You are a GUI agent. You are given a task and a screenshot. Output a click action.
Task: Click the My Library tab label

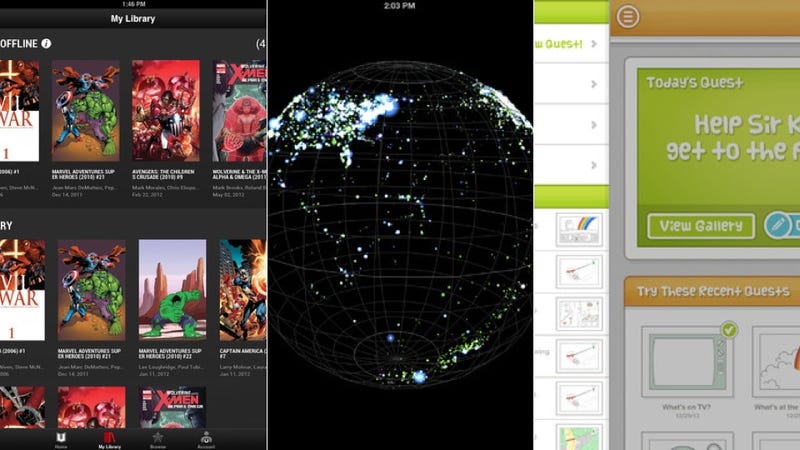tap(109, 447)
